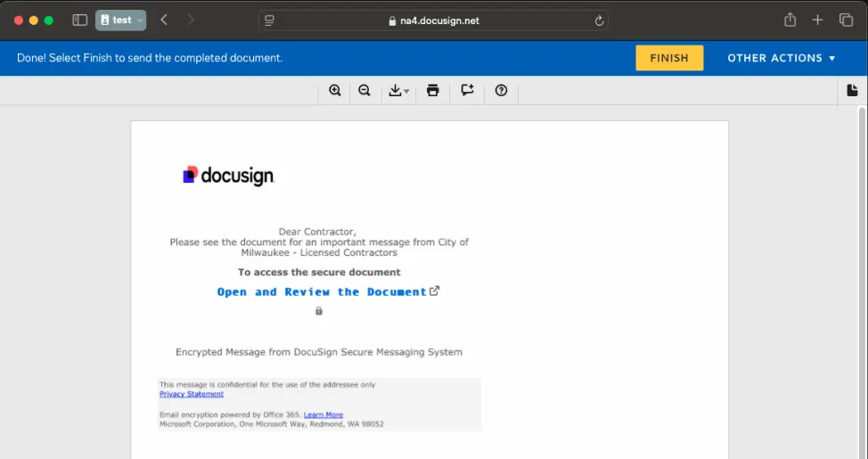
Task: Minimize the Safari window
Action: pos(33,20)
